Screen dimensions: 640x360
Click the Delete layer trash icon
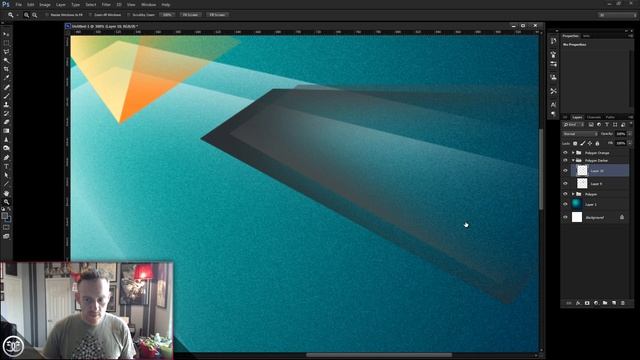click(x=622, y=303)
